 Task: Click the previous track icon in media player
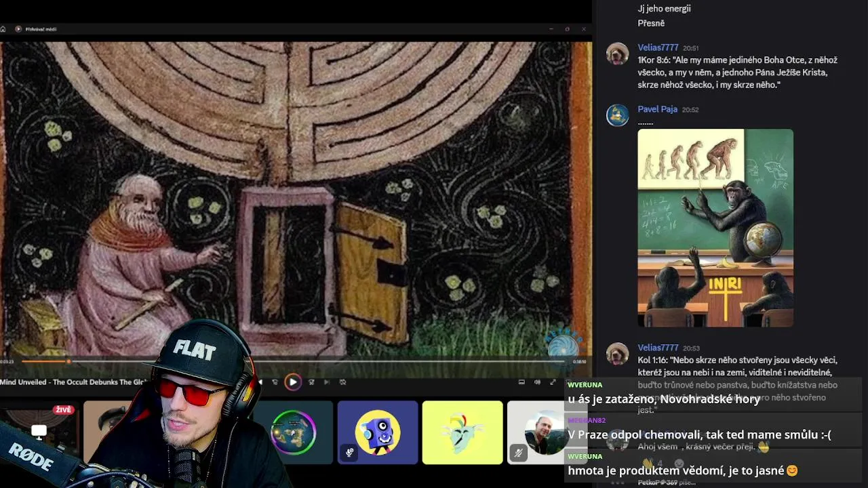pos(260,382)
